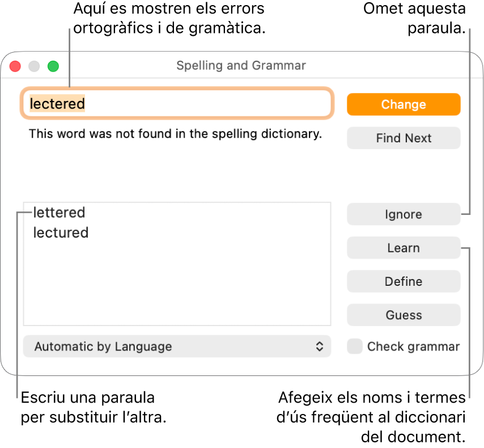Viewport: 484px width, 448px height.
Task: Pick lectured from the suggestions list
Action: [60, 233]
